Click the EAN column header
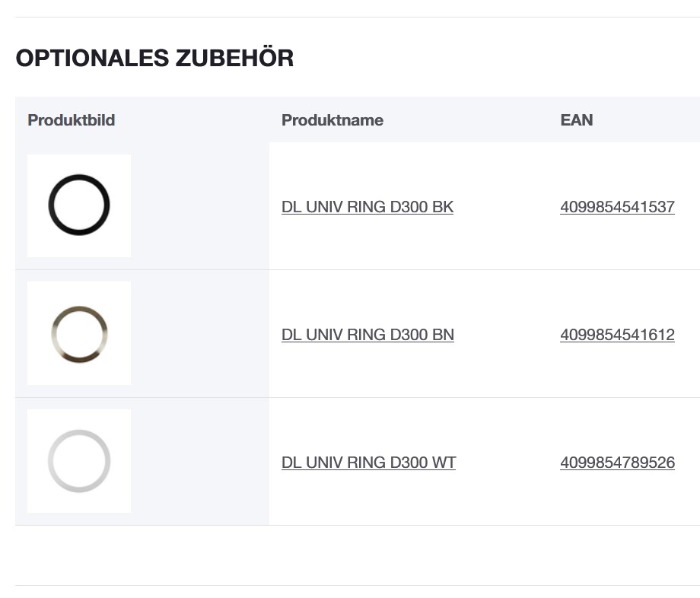 pos(576,120)
